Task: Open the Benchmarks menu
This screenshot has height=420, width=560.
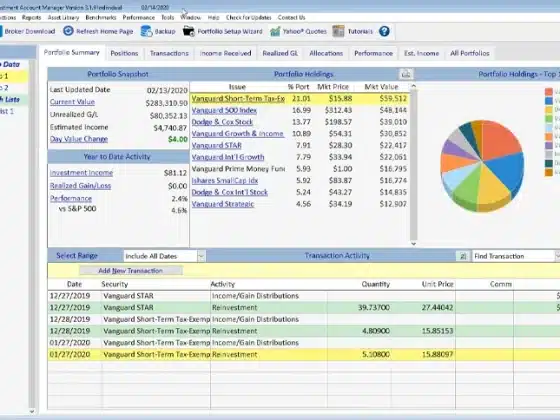Action: pos(101,18)
